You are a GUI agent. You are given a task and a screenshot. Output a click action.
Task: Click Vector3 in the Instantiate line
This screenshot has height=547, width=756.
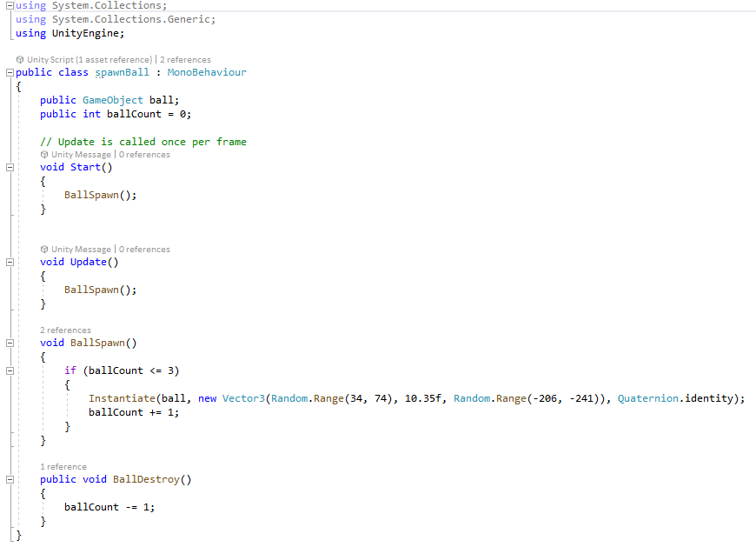tap(243, 398)
